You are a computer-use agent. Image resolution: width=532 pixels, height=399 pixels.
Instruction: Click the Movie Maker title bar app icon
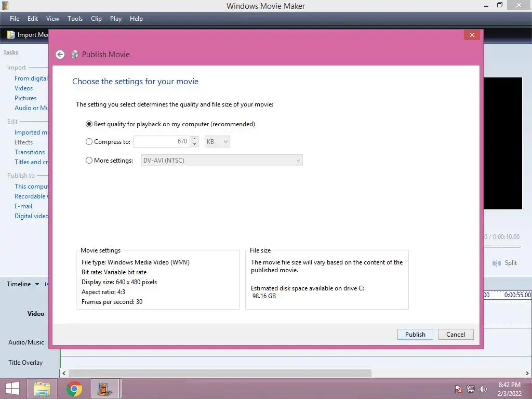pos(5,5)
